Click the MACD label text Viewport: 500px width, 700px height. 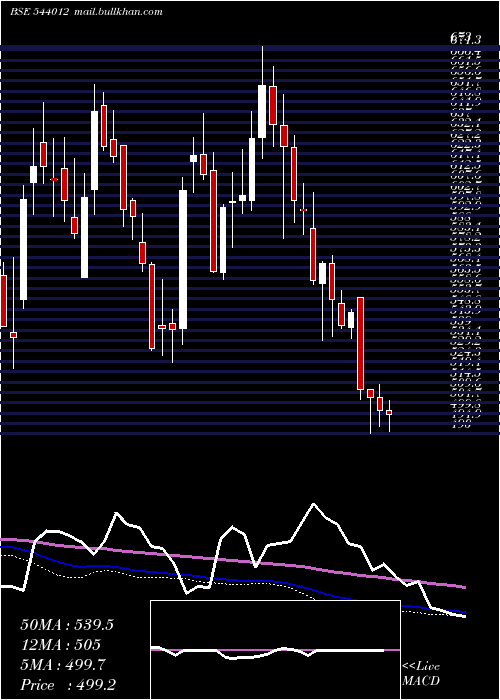coord(421,681)
